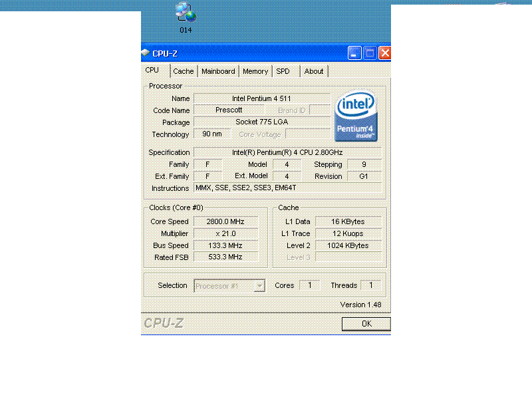
Task: Click the Version 1.48 text
Action: click(360, 305)
